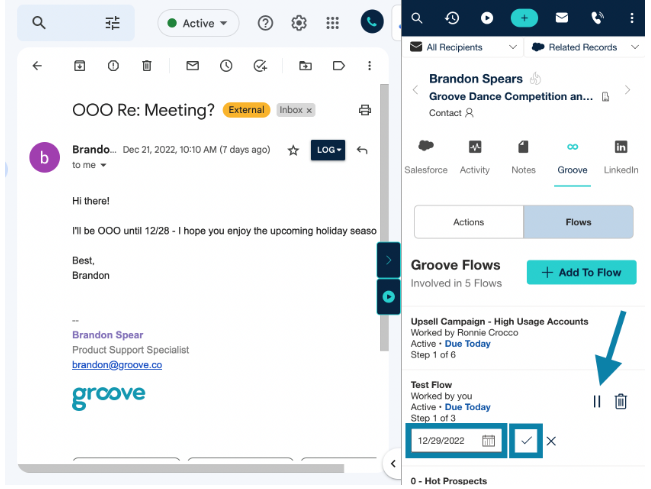Click the Groove sidebar search icon
The width and height of the screenshot is (651, 489).
tap(417, 18)
